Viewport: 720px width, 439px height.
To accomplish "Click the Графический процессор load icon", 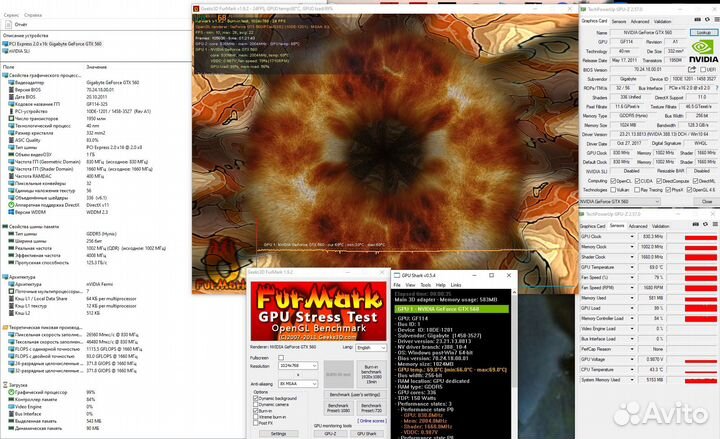I will point(11,392).
